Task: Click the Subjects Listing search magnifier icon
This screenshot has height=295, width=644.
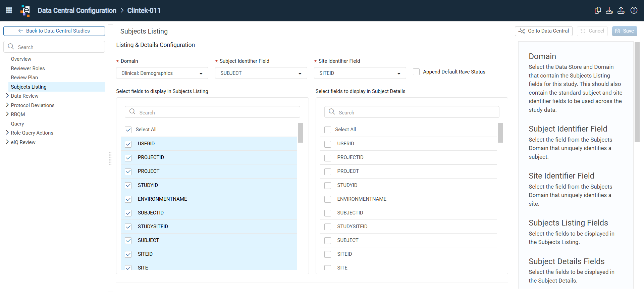Action: coord(132,112)
